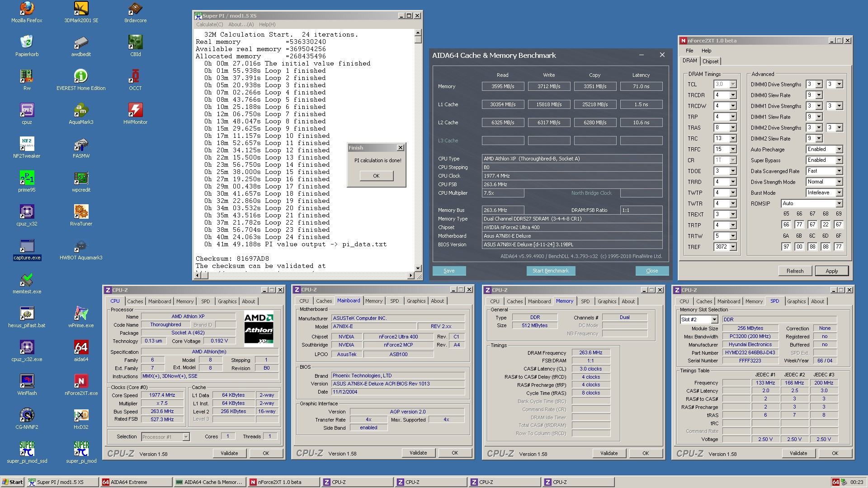Open Help(H) menu in Super PI
The image size is (868, 488).
(267, 24)
